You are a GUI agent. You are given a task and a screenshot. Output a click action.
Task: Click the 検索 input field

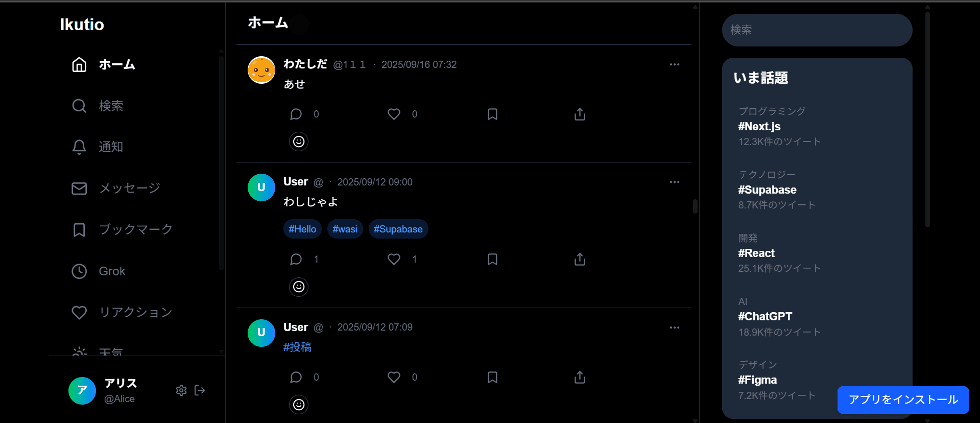pos(817,30)
